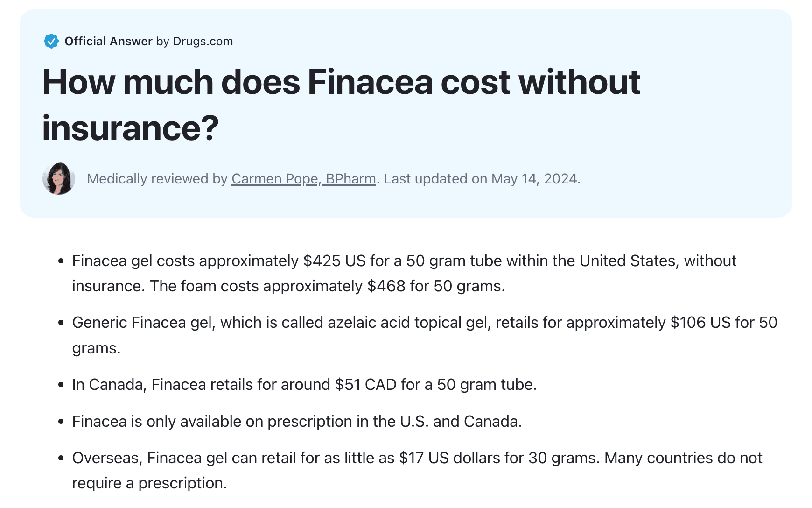The height and width of the screenshot is (508, 812).
Task: Click the bullet dot before "Generic Finacea gel"
Action: [61, 323]
